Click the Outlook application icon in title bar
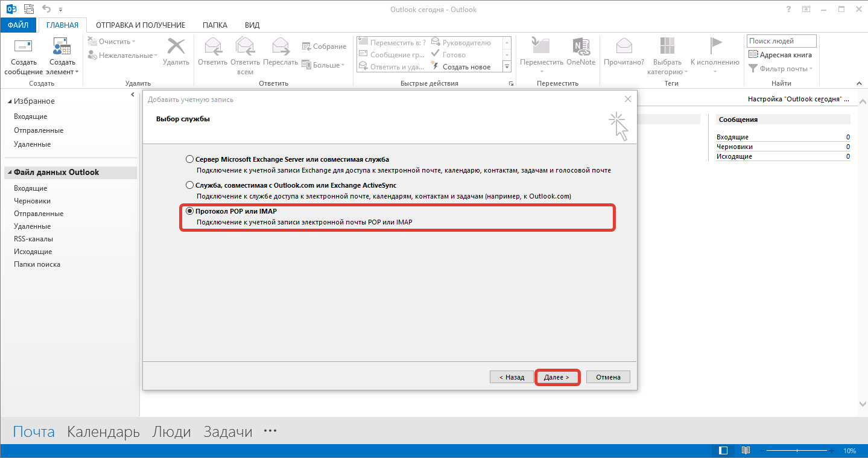The image size is (868, 458). tap(11, 10)
